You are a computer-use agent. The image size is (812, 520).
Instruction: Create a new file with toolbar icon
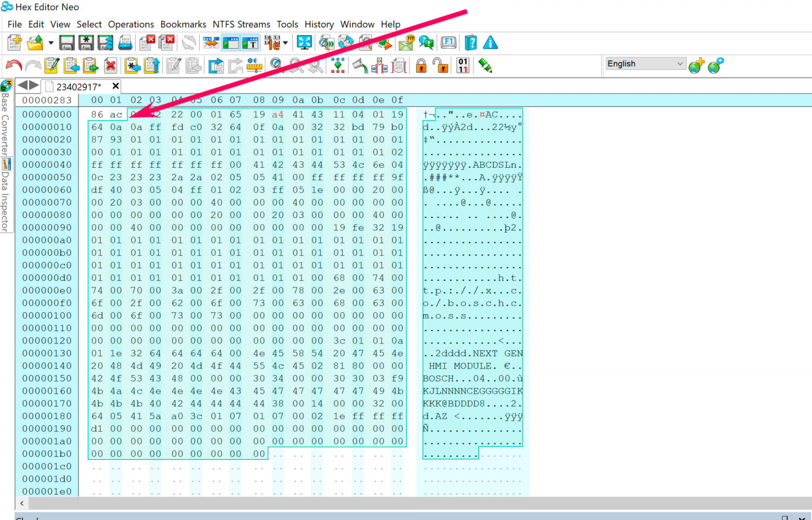tap(15, 43)
